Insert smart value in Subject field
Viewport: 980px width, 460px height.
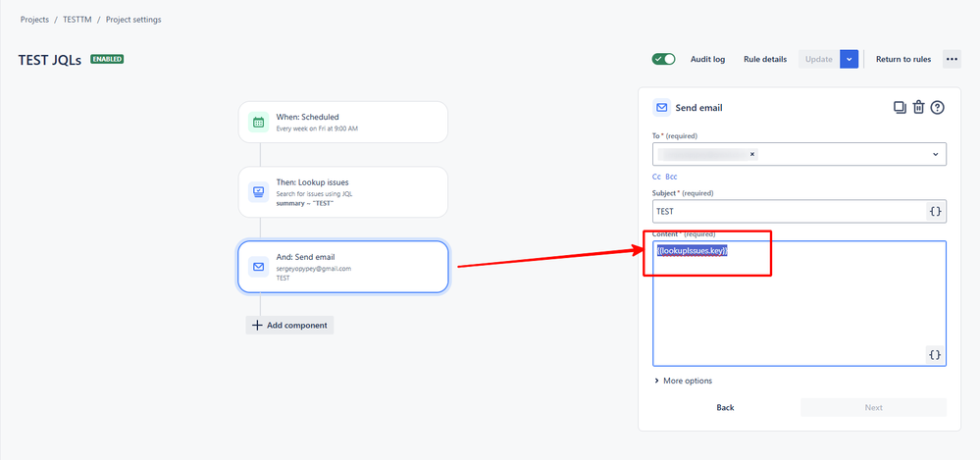935,211
